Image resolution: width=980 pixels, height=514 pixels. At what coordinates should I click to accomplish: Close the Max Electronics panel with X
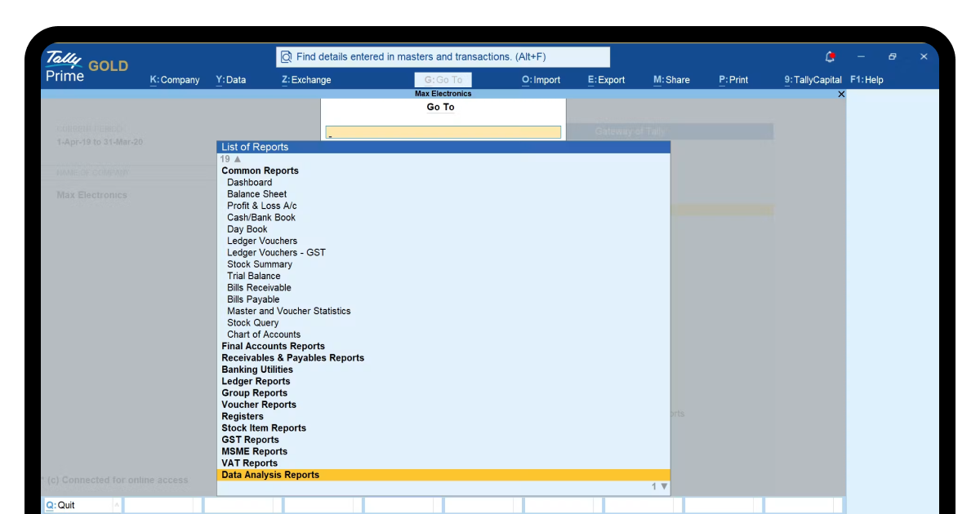point(842,95)
